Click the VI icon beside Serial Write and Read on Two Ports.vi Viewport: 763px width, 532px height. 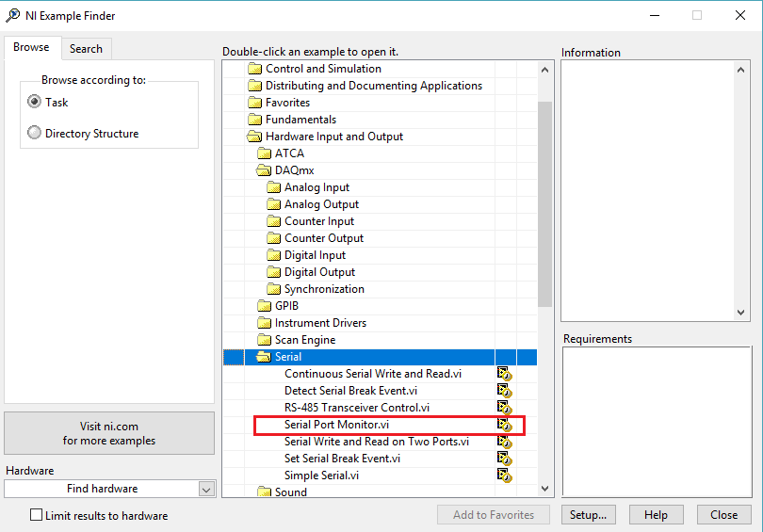pyautogui.click(x=504, y=442)
